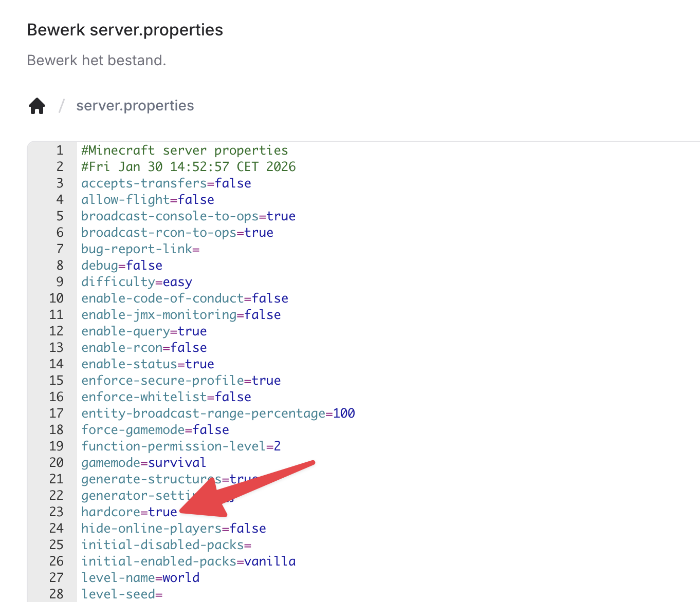Image resolution: width=700 pixels, height=602 pixels.
Task: Click the server.properties breadcrumb link
Action: 135,106
